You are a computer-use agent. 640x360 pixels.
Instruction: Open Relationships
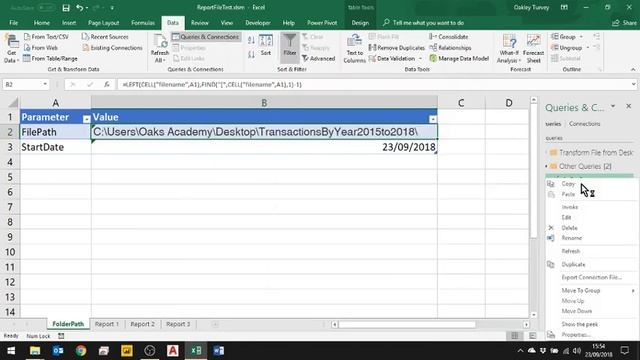(450, 48)
